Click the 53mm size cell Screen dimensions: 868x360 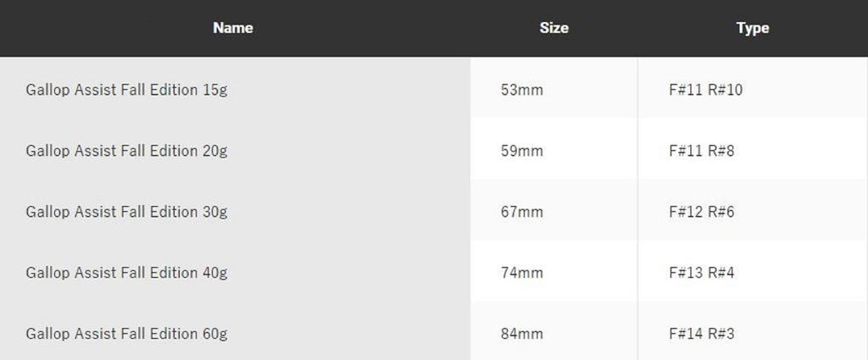(x=522, y=90)
